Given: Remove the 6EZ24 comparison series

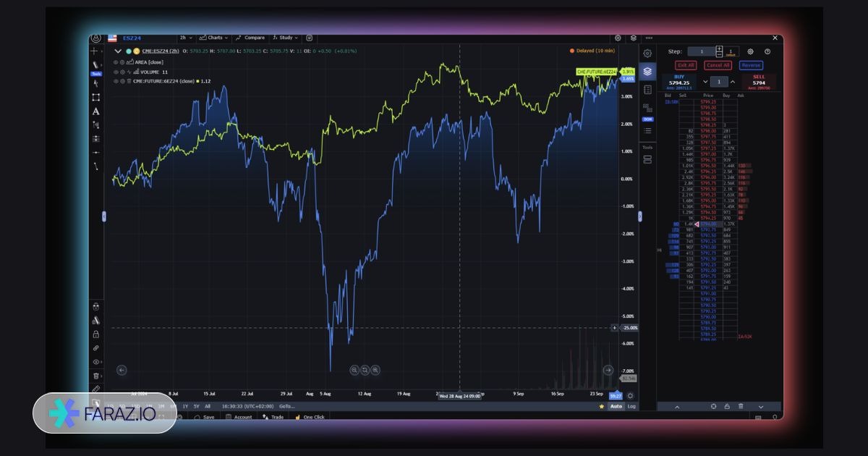Looking at the screenshot, I should pos(129,81).
